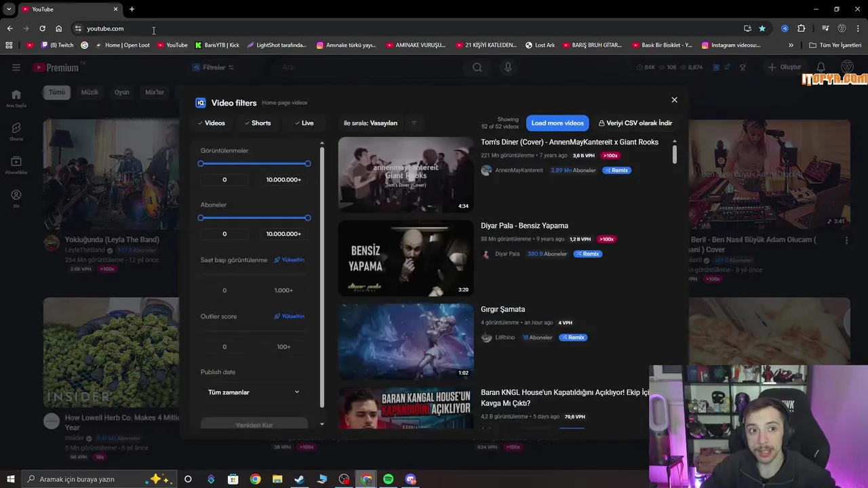Reload the page with refresh icon
The image size is (868, 488).
tap(42, 28)
